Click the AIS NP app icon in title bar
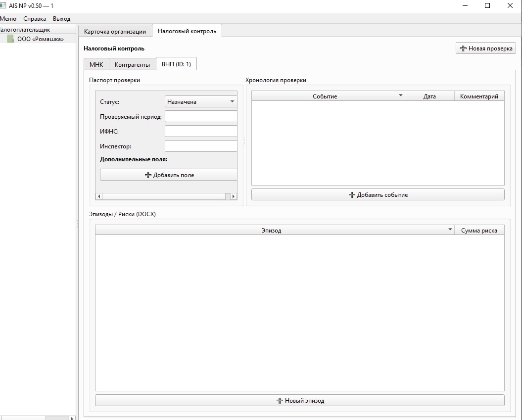522x420 pixels. [x=3, y=5]
